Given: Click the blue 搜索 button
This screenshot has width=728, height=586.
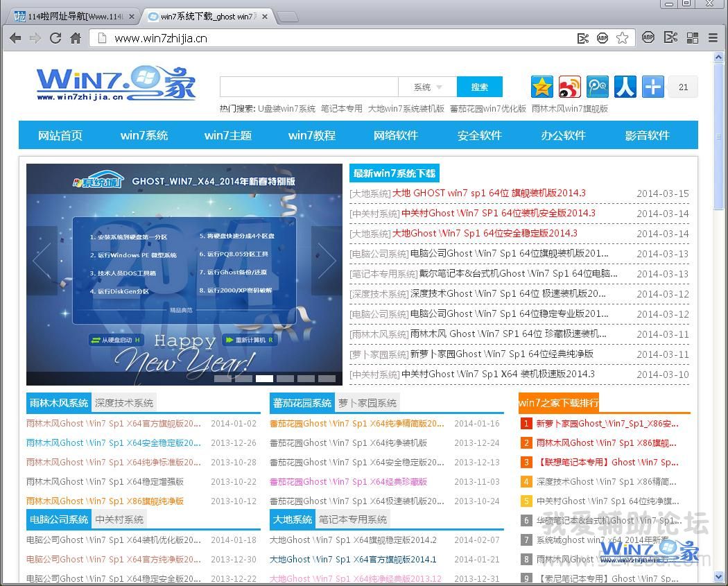Looking at the screenshot, I should pyautogui.click(x=480, y=87).
